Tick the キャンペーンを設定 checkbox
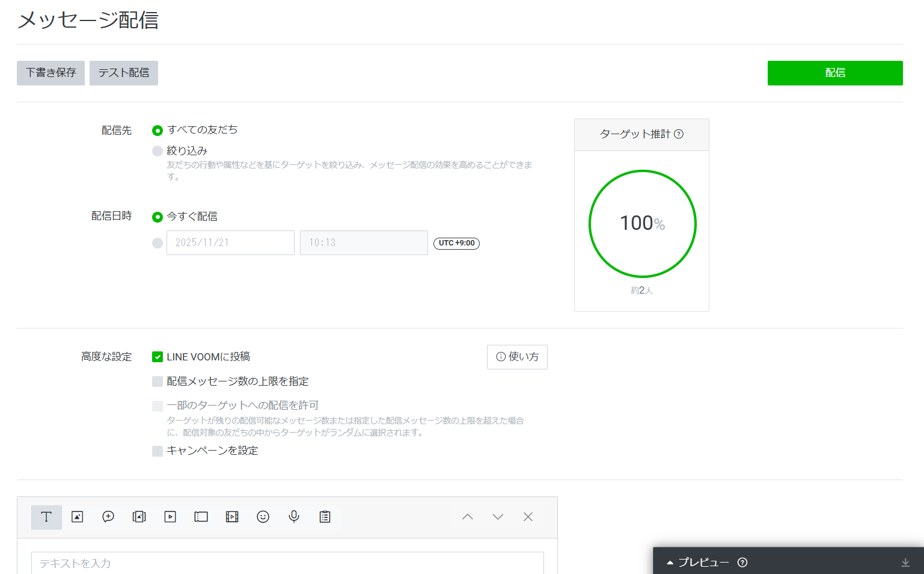The width and height of the screenshot is (924, 574). pos(158,451)
